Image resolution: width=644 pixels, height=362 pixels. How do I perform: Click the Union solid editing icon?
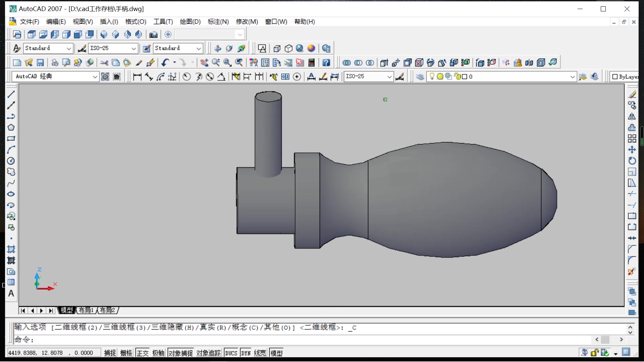tap(347, 63)
